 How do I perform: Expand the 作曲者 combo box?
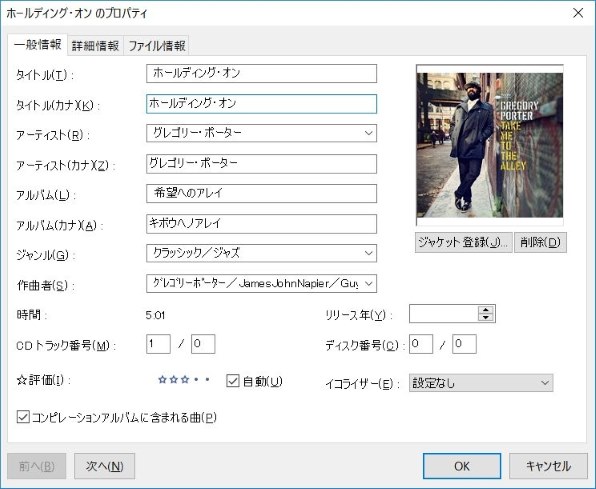click(x=368, y=284)
